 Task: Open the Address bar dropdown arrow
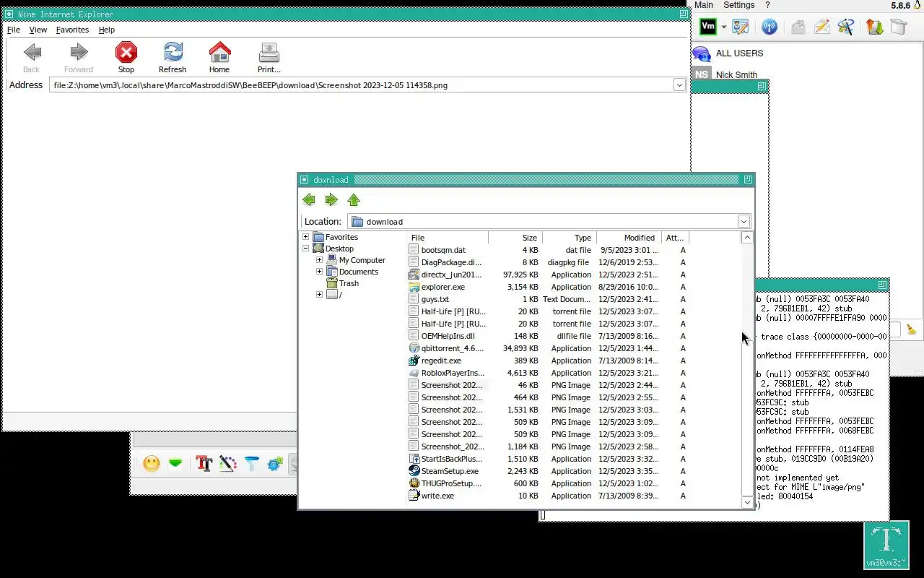coord(679,85)
